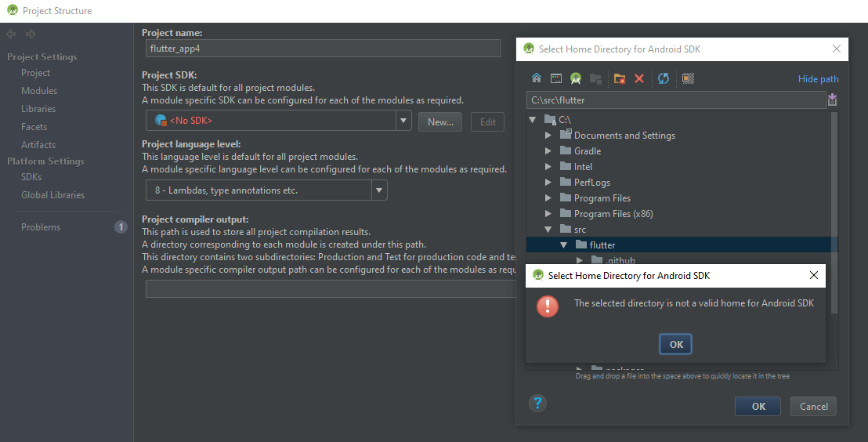868x442 pixels.
Task: Collapse the src folder in tree
Action: [x=548, y=230]
